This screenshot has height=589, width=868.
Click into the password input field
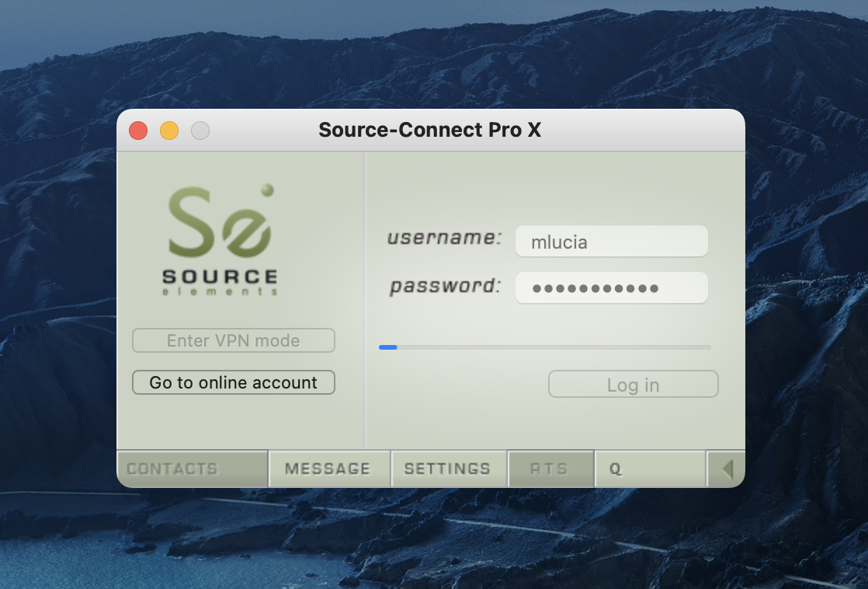point(611,288)
